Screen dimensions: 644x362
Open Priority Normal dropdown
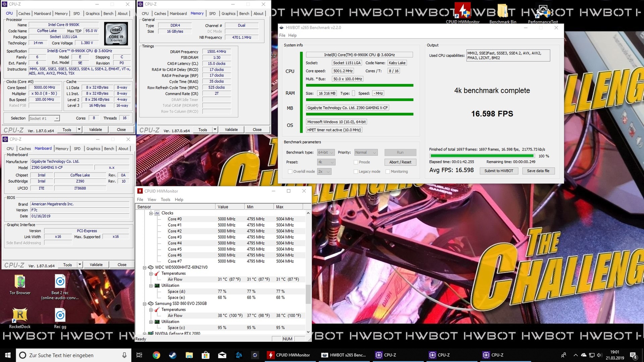click(366, 153)
